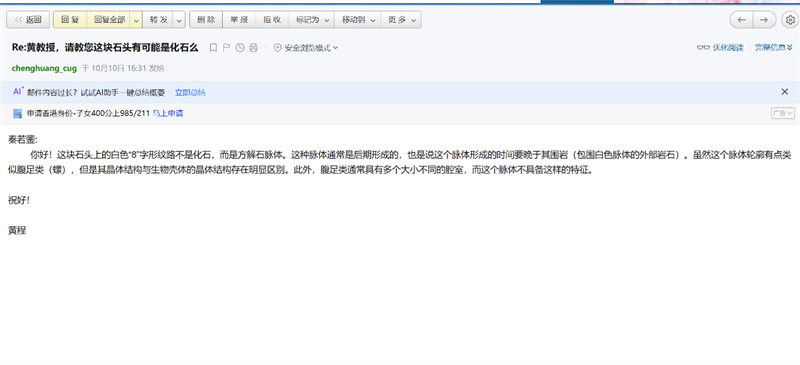Reject the sender with 拒收
800x365 pixels.
(272, 20)
